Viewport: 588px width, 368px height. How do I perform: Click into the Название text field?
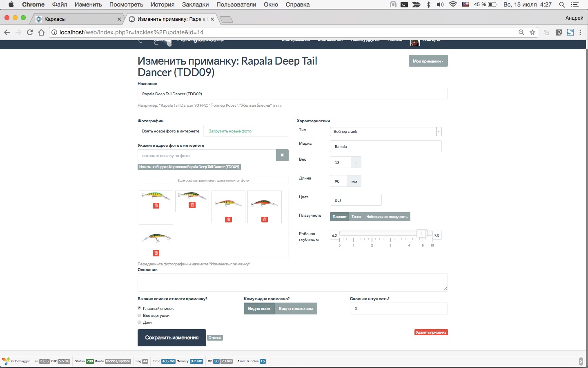(x=293, y=94)
